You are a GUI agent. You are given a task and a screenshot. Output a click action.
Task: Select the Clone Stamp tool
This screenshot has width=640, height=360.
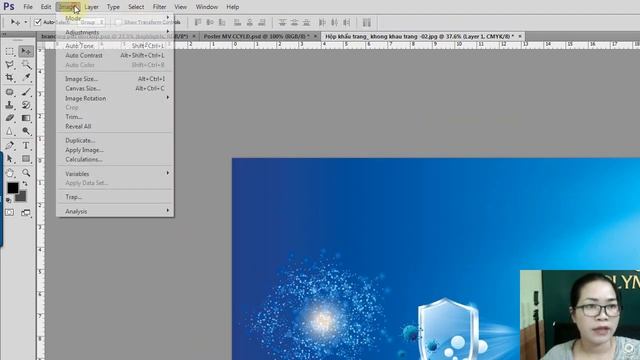(x=10, y=105)
